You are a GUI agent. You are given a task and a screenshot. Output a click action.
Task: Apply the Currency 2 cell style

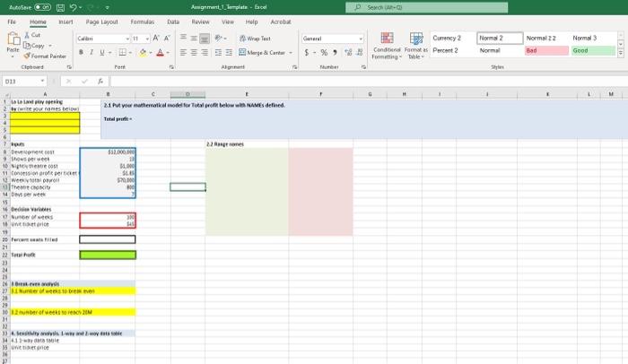pyautogui.click(x=453, y=38)
